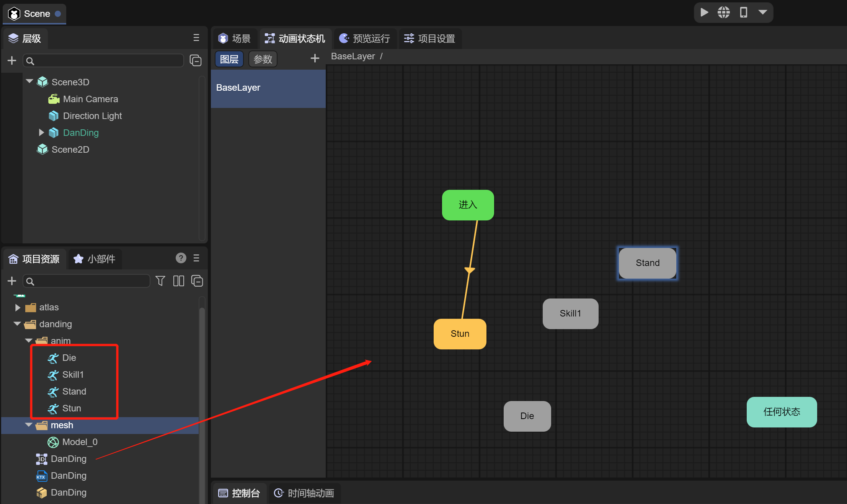Expand the DanDing node in hierarchy
The width and height of the screenshot is (847, 504).
pyautogui.click(x=40, y=131)
